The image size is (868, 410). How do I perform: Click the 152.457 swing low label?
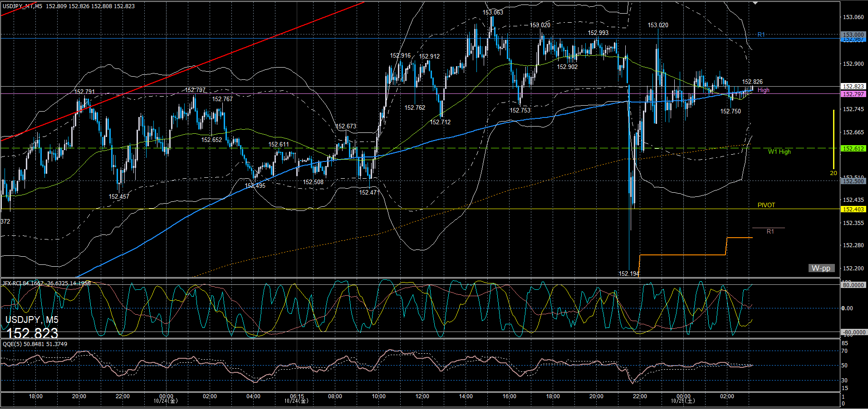pyautogui.click(x=119, y=196)
